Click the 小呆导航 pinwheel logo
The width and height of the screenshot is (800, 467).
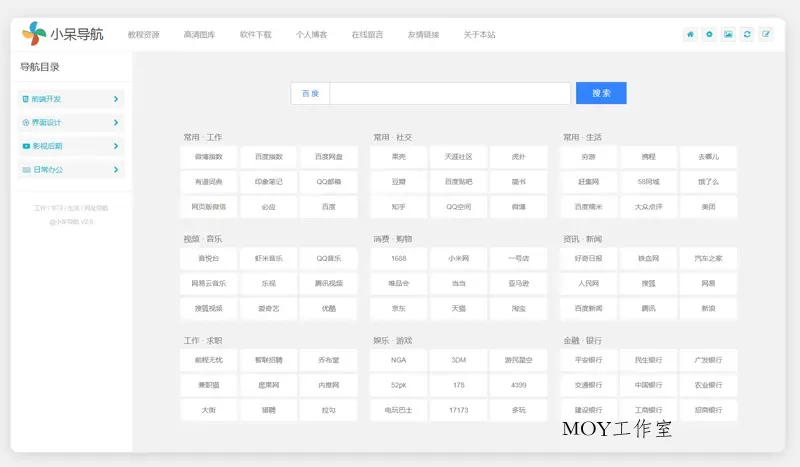click(x=34, y=34)
